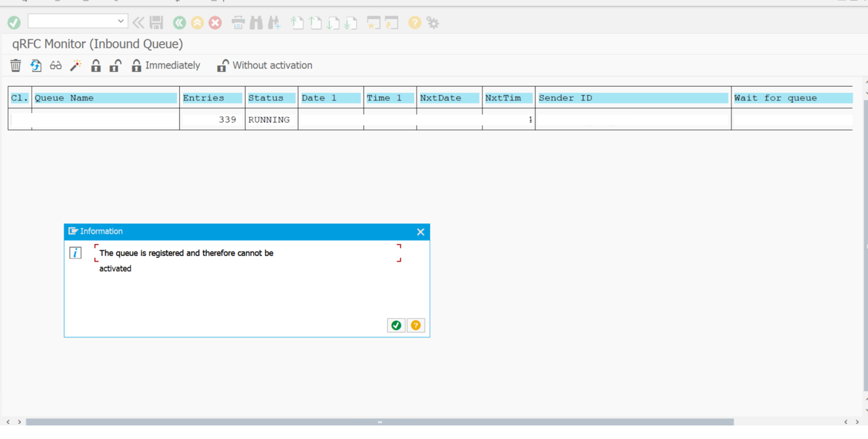Open a new GUI session window icon
The width and height of the screenshot is (868, 439).
[374, 23]
